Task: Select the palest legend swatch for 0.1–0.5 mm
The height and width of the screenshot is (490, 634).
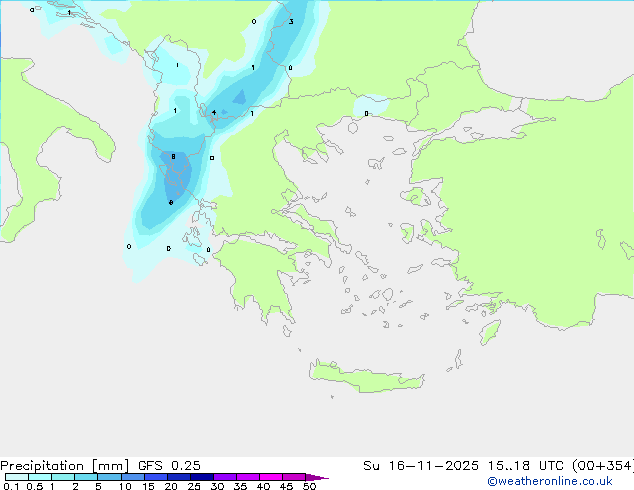Action: 17,477
